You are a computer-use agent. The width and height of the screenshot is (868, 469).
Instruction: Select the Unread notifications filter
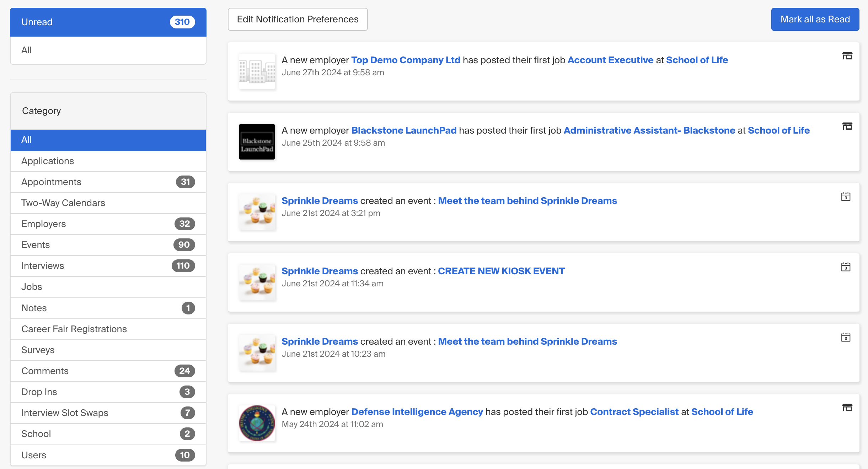point(108,22)
